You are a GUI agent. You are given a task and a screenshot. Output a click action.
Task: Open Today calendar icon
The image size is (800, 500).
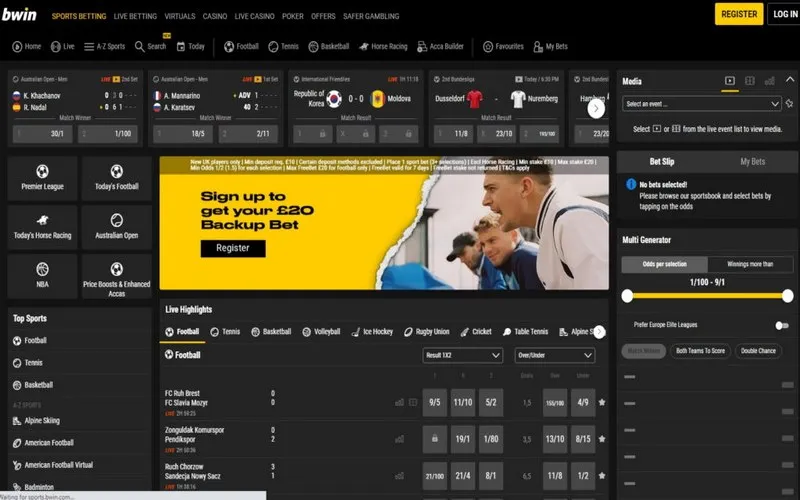(181, 46)
